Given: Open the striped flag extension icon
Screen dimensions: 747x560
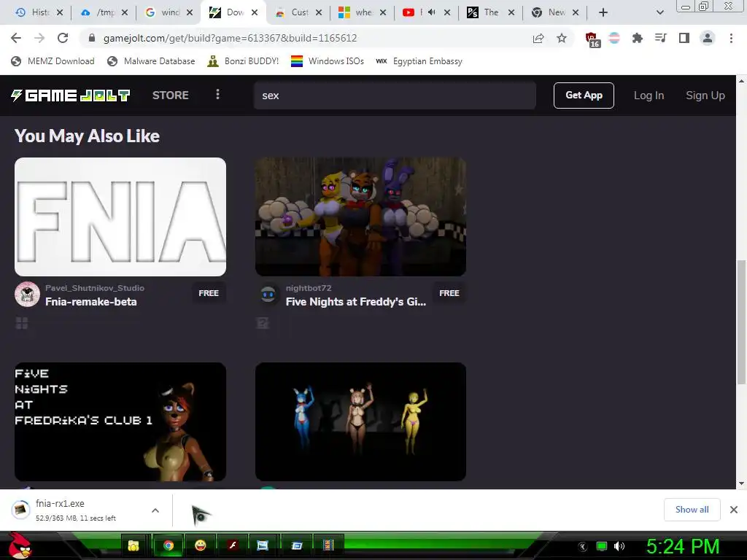Looking at the screenshot, I should pyautogui.click(x=614, y=38).
